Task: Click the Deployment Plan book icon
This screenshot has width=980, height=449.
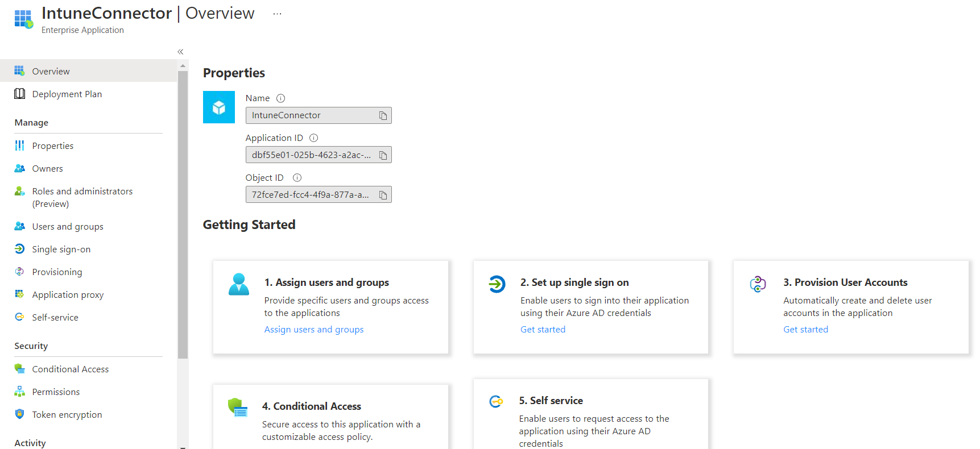Action: (19, 94)
